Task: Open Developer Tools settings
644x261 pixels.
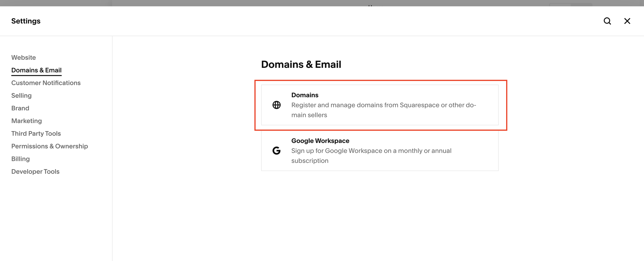Action: click(x=35, y=172)
